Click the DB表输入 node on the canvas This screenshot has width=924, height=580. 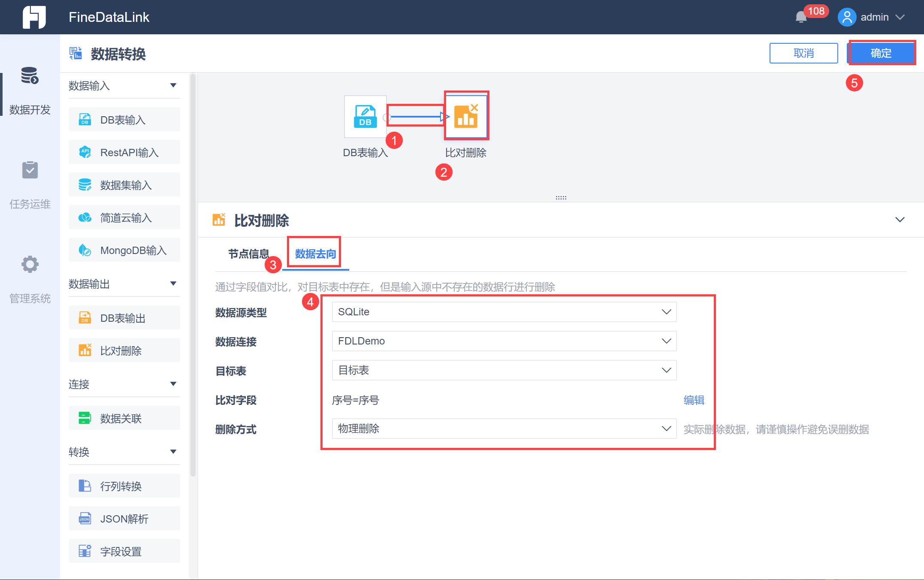coord(365,117)
